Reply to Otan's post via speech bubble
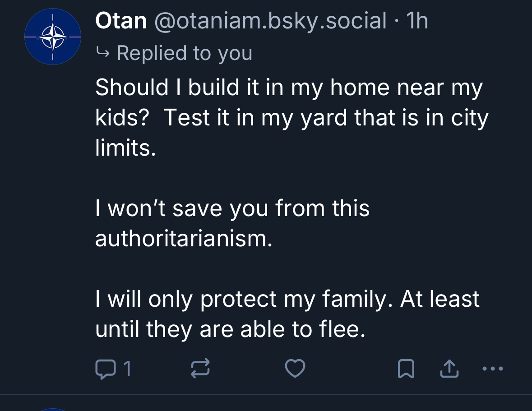Image resolution: width=532 pixels, height=411 pixels. (106, 369)
